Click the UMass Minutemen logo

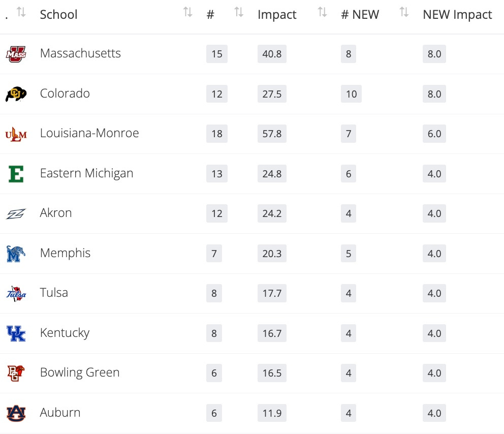tap(16, 54)
